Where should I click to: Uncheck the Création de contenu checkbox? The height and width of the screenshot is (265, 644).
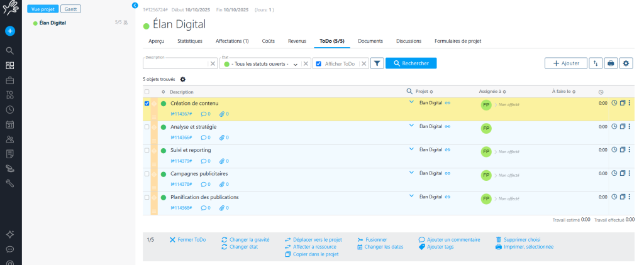[147, 104]
